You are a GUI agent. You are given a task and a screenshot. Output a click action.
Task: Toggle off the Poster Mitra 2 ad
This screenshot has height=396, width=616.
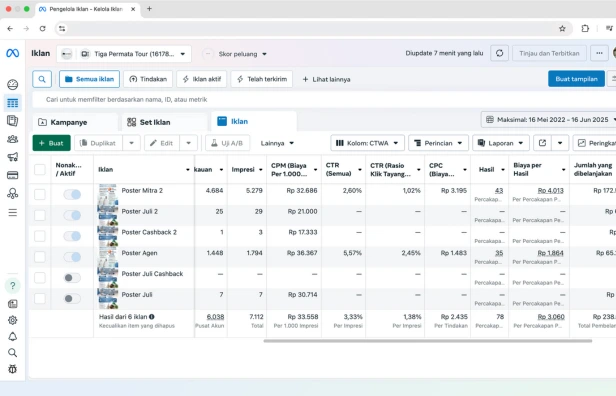point(73,194)
